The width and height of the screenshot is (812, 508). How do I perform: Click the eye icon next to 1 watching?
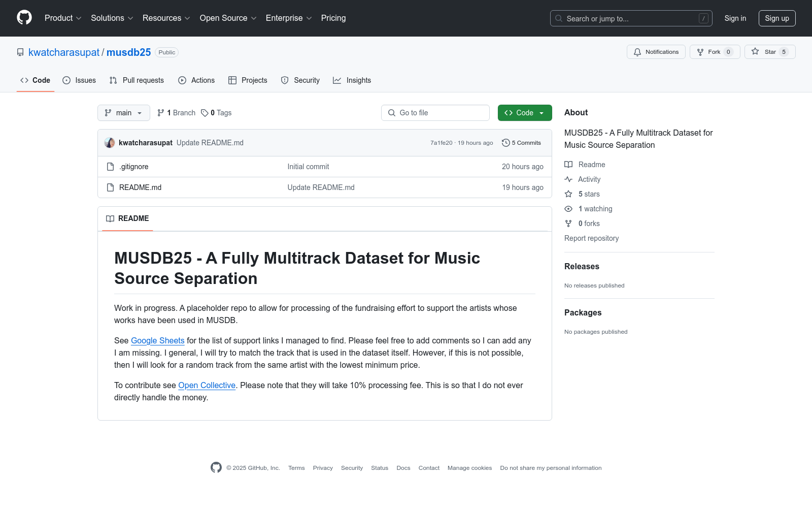click(x=568, y=209)
